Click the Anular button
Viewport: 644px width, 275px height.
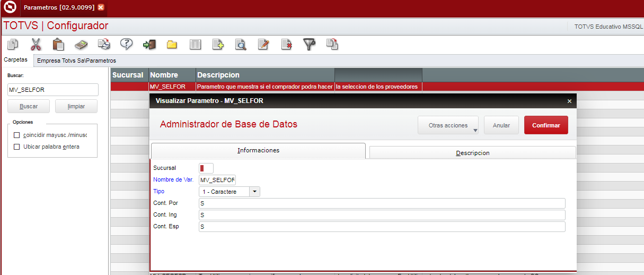pyautogui.click(x=501, y=125)
